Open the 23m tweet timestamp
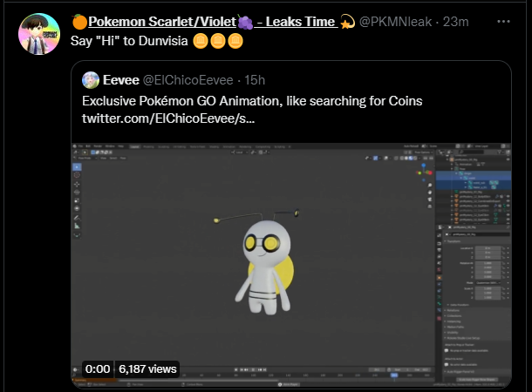The image size is (532, 392). pos(455,22)
